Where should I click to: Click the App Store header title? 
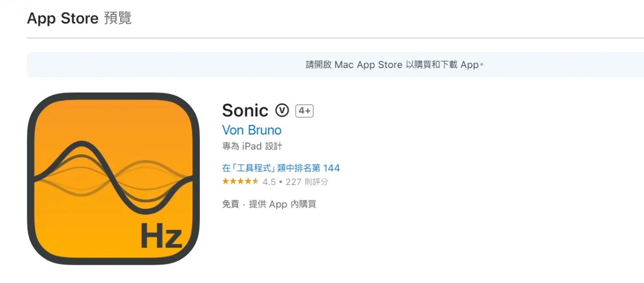click(x=62, y=19)
